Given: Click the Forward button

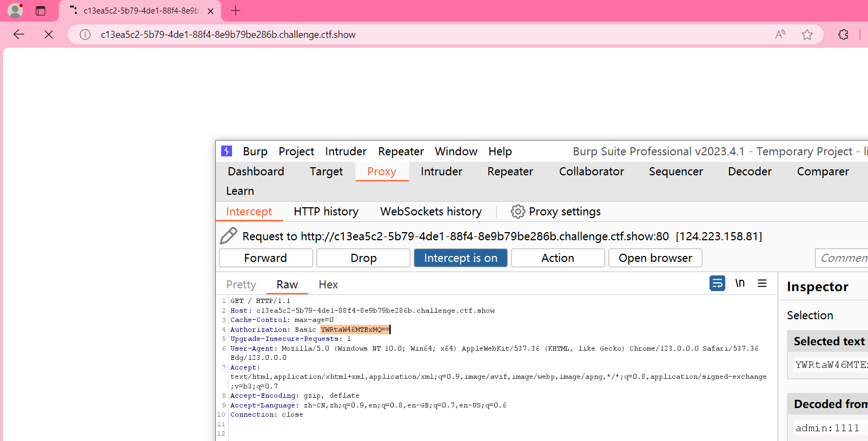Looking at the screenshot, I should coord(266,258).
